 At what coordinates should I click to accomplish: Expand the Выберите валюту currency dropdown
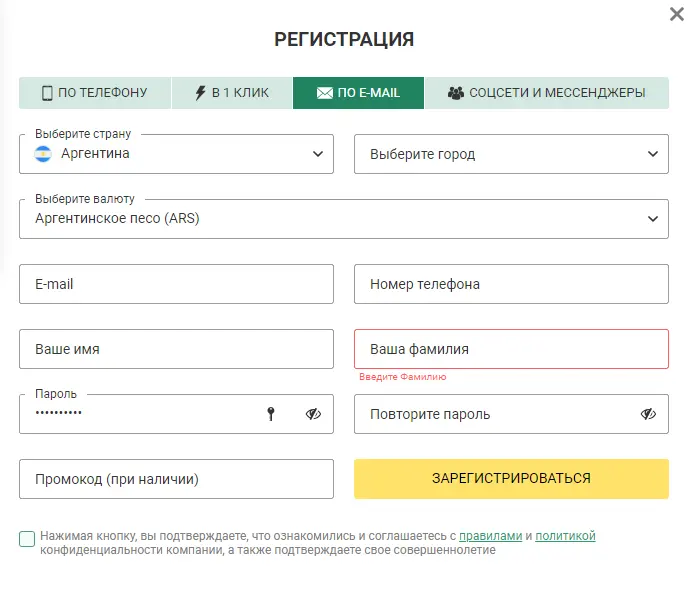point(344,219)
